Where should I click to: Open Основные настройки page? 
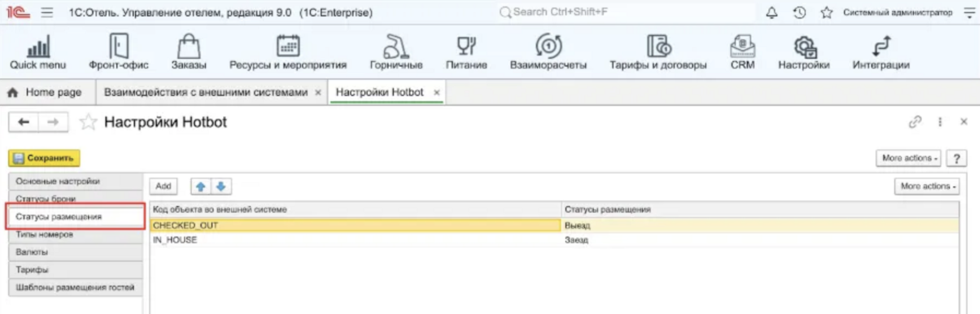point(76,181)
